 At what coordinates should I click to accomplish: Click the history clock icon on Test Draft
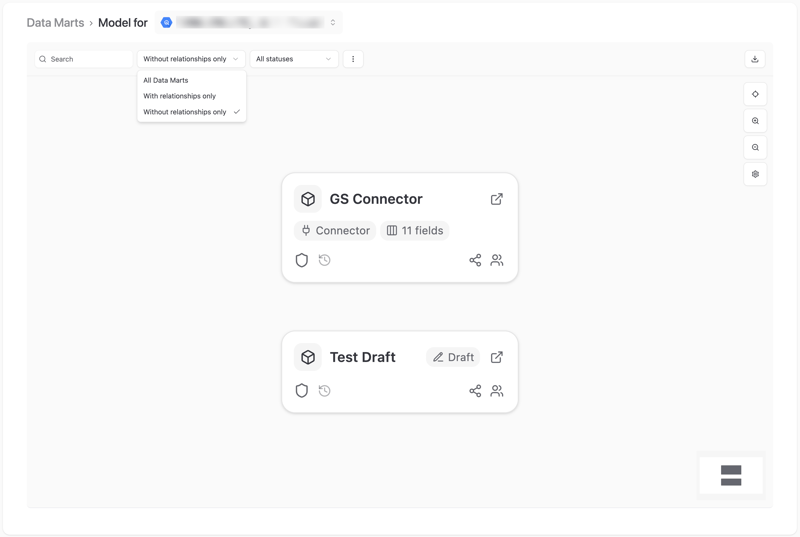324,391
